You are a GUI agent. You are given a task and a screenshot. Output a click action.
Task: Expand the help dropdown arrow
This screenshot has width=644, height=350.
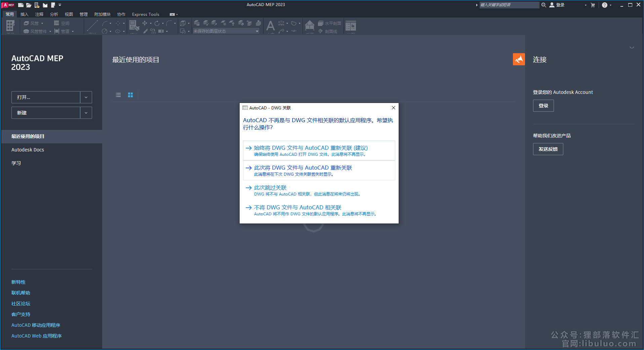click(x=611, y=5)
